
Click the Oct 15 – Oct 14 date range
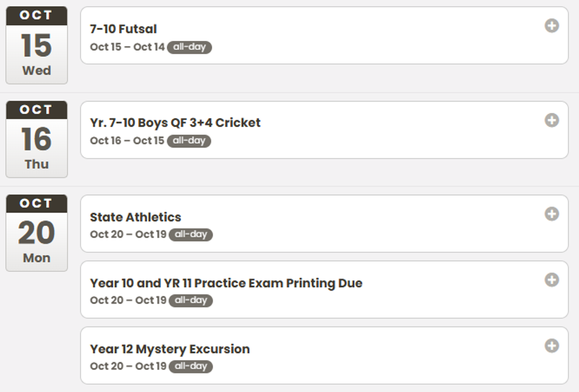pos(127,47)
